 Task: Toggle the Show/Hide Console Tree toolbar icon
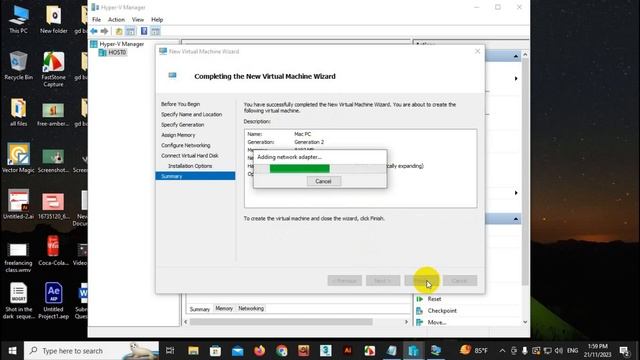(x=130, y=31)
